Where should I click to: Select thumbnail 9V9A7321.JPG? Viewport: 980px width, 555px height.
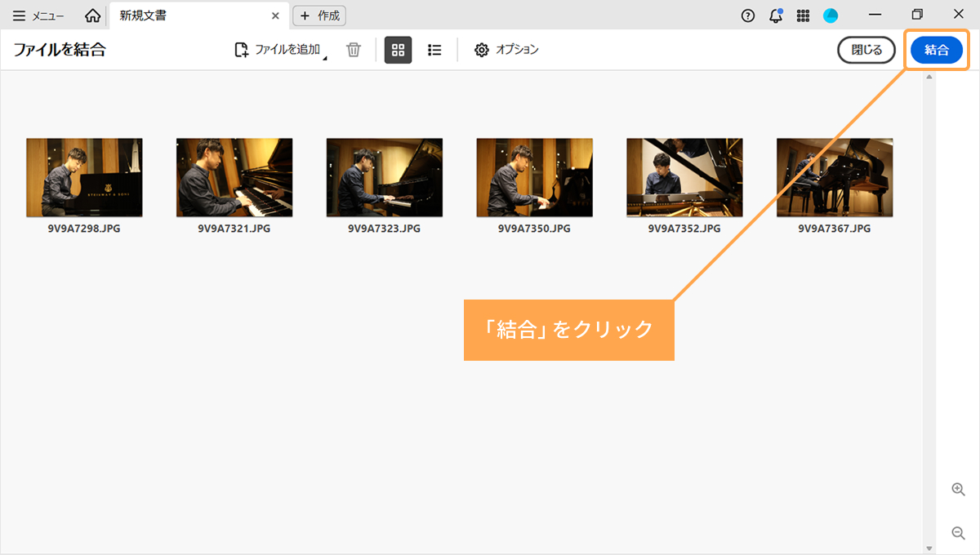coord(234,177)
